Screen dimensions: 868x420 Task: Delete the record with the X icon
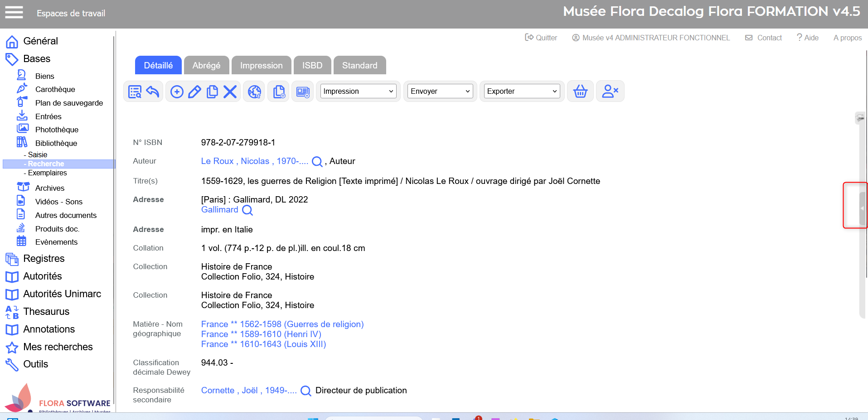pos(230,92)
